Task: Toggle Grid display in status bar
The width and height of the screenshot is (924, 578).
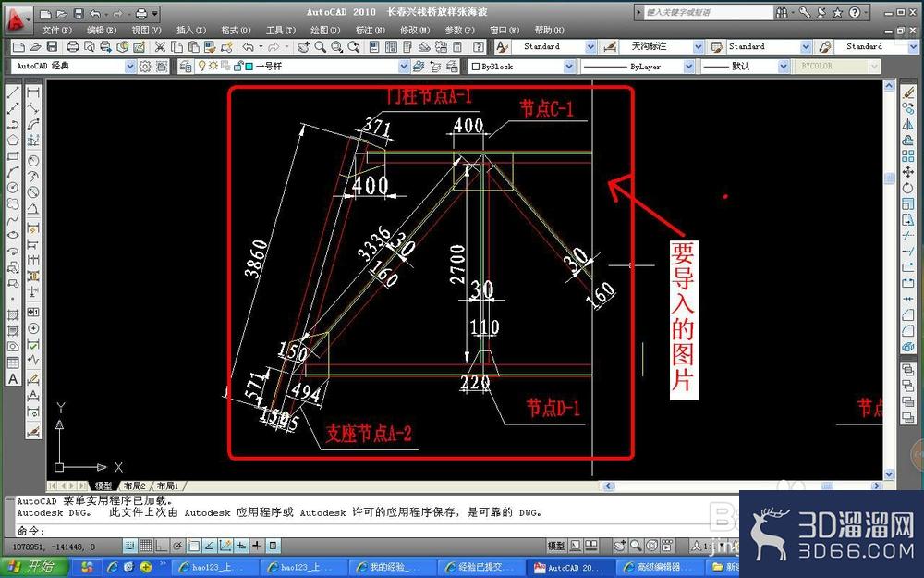Action: (146, 546)
